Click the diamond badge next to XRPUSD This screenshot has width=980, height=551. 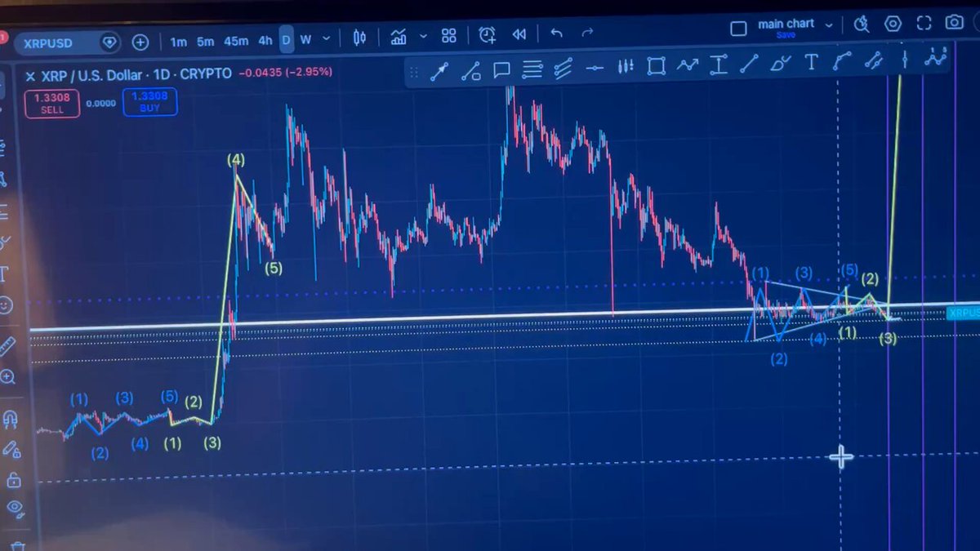tap(110, 42)
